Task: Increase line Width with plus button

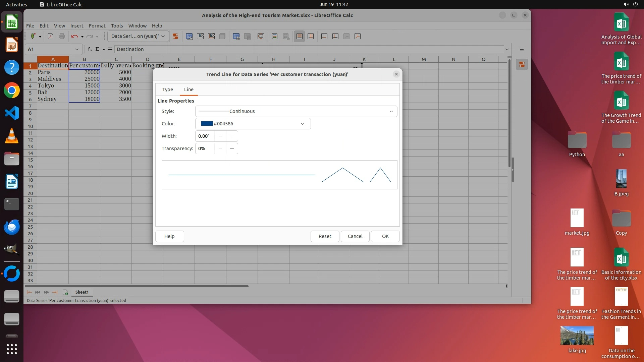Action: tap(232, 136)
